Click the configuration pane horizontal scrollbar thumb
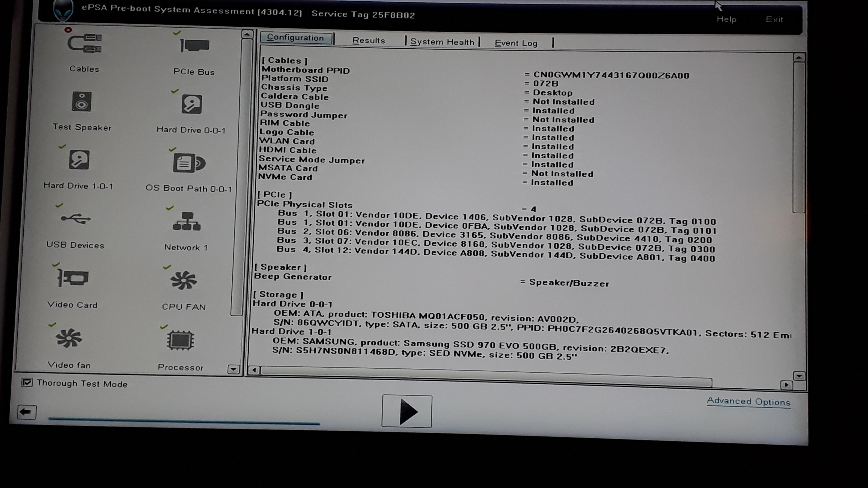 click(x=486, y=377)
